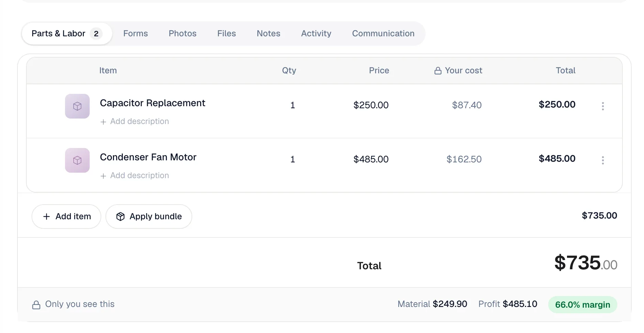Open the three-dot menu for Capacitor Replacement

pyautogui.click(x=603, y=106)
